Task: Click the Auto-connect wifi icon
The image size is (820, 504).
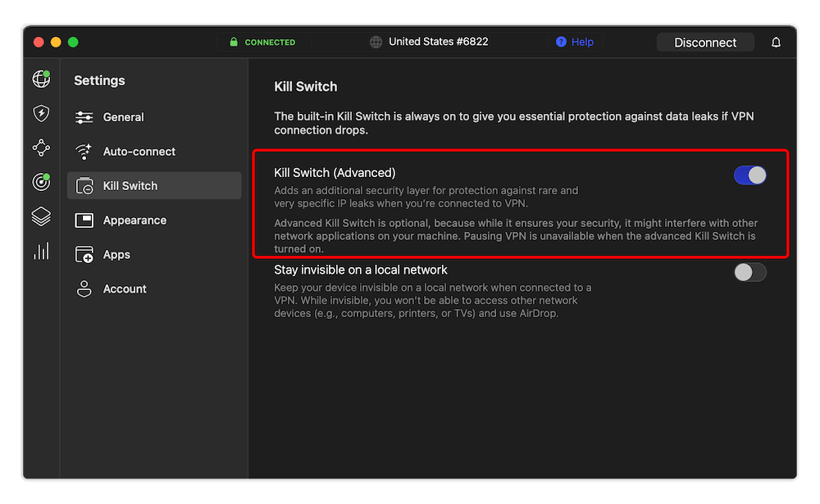Action: tap(84, 152)
